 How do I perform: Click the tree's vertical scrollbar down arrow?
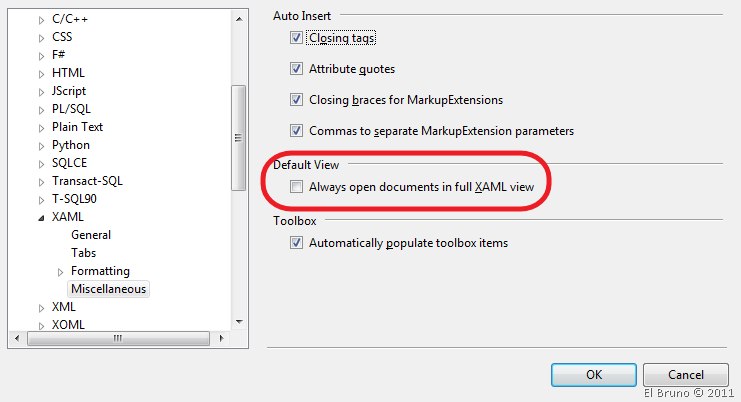(238, 321)
